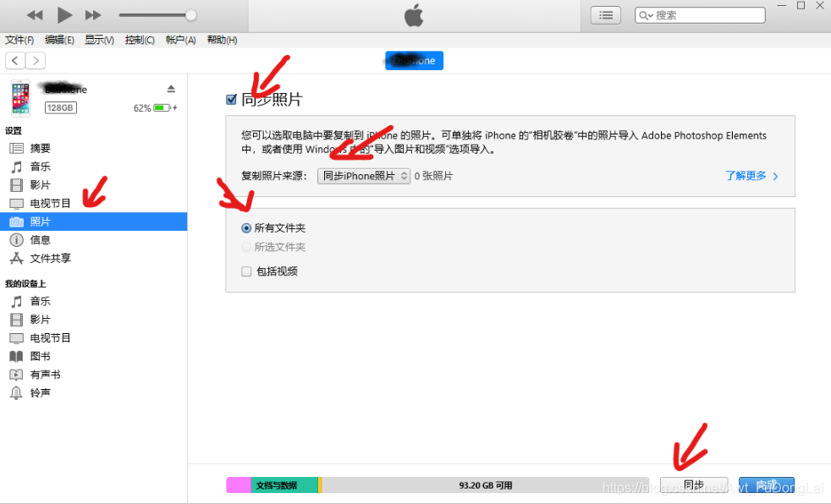Select 音乐 under 设置
The width and height of the screenshot is (831, 504).
click(94, 167)
